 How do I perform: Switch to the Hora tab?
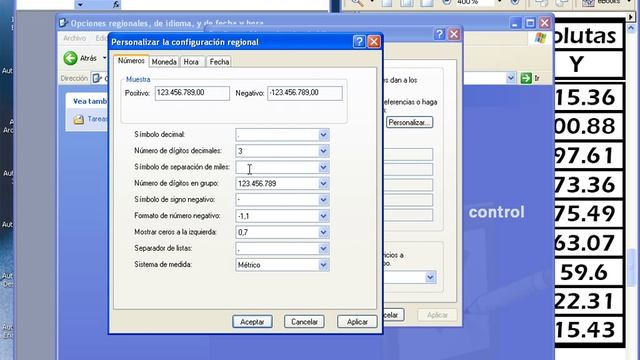point(191,62)
